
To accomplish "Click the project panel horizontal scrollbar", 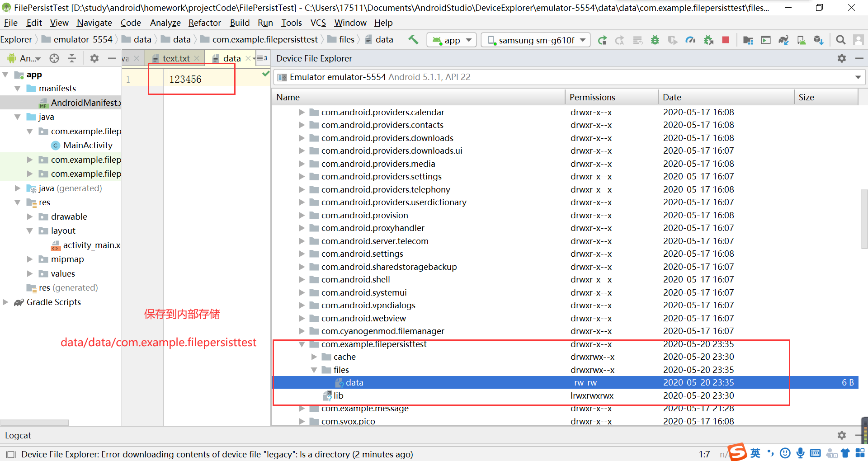I will tap(35, 423).
